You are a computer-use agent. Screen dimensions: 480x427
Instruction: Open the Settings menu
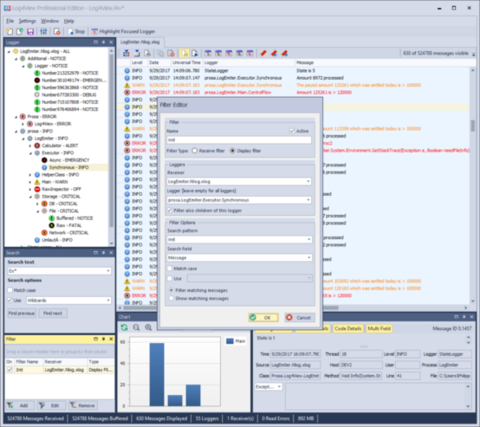click(x=27, y=21)
